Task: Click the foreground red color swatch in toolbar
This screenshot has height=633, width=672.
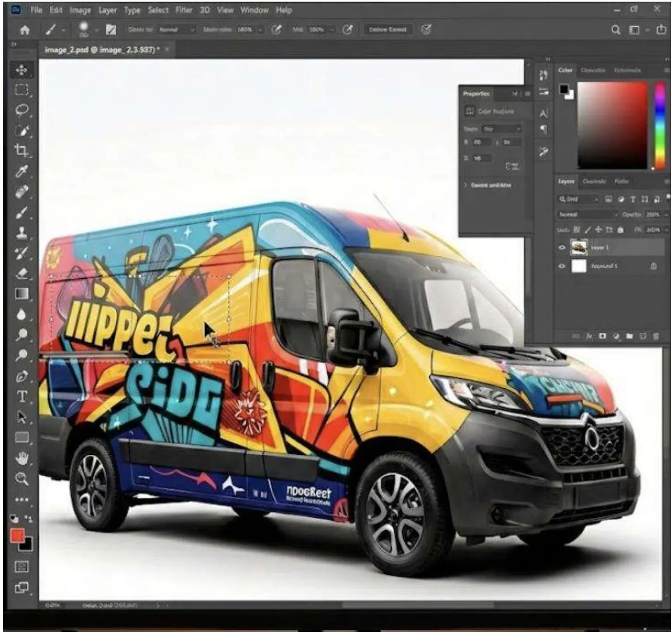Action: (18, 537)
